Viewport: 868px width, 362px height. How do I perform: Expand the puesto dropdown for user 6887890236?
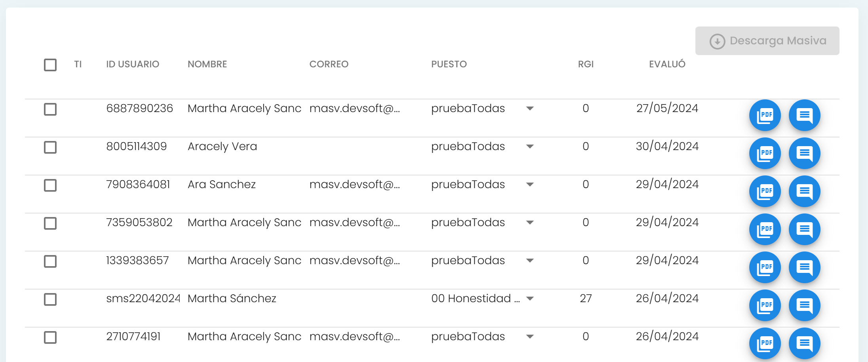[530, 109]
